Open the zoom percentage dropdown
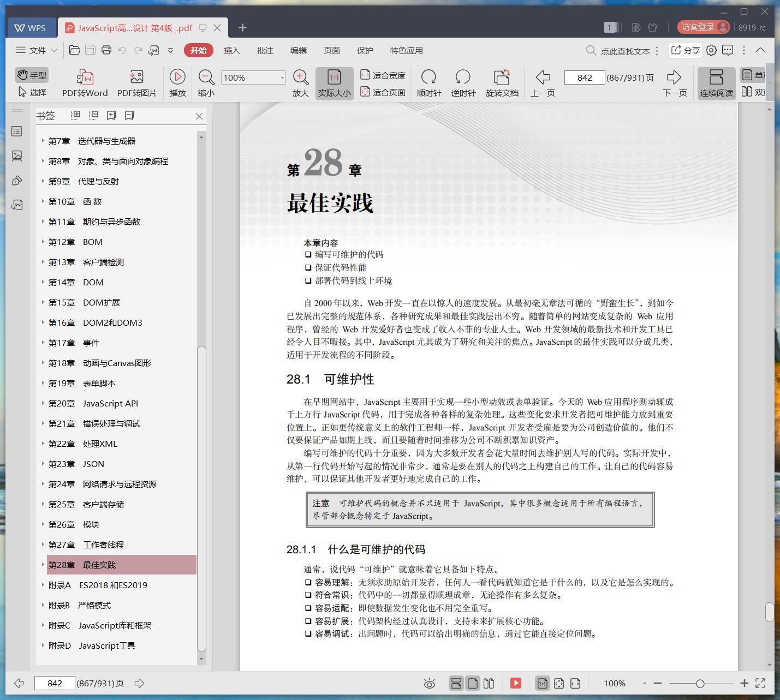Viewport: 780px width, 700px height. [282, 77]
